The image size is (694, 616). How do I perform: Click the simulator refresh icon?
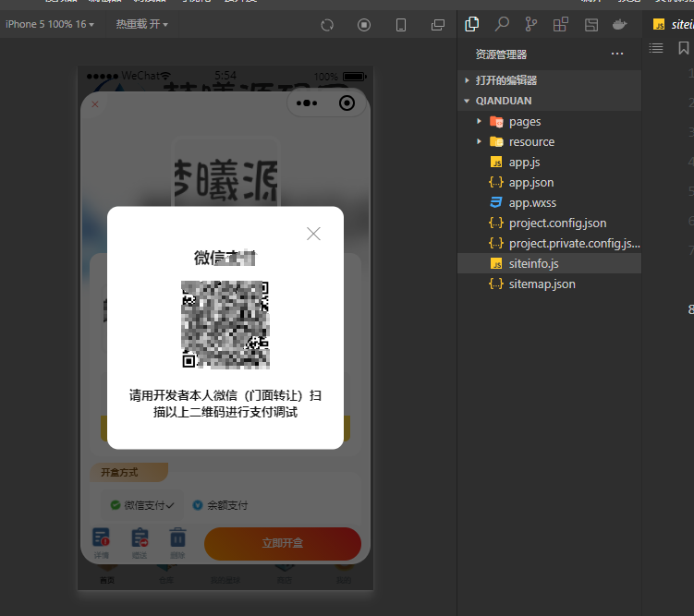point(327,25)
